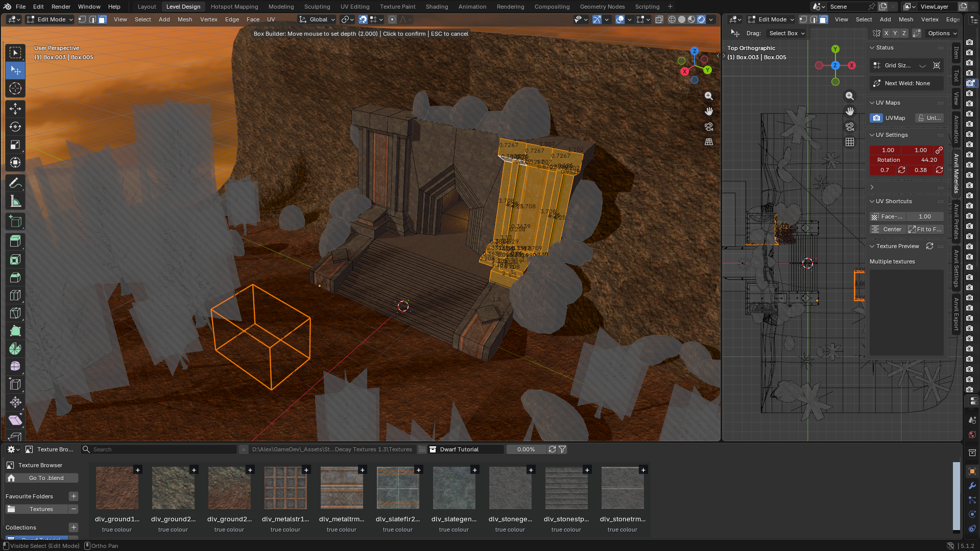Toggle X-ray in the left viewport header
Image resolution: width=980 pixels, height=551 pixels.
pos(659,19)
